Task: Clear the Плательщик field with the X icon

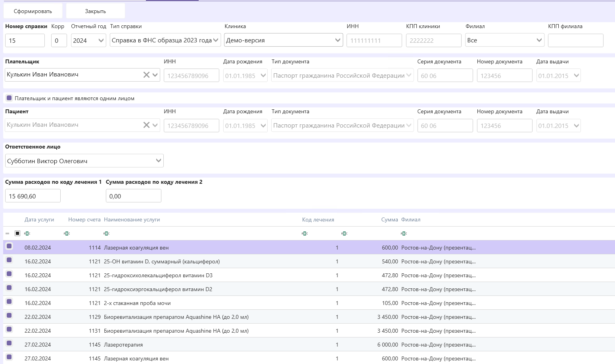Action: click(x=146, y=75)
